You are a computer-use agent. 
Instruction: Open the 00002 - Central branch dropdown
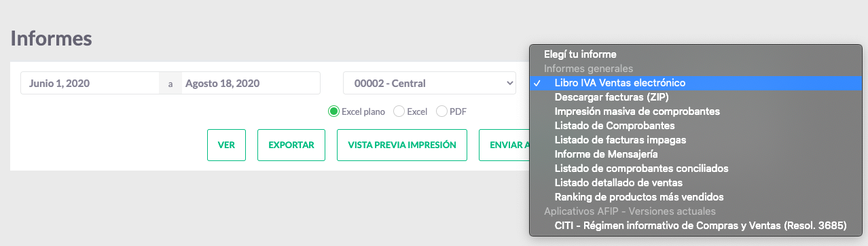click(429, 84)
